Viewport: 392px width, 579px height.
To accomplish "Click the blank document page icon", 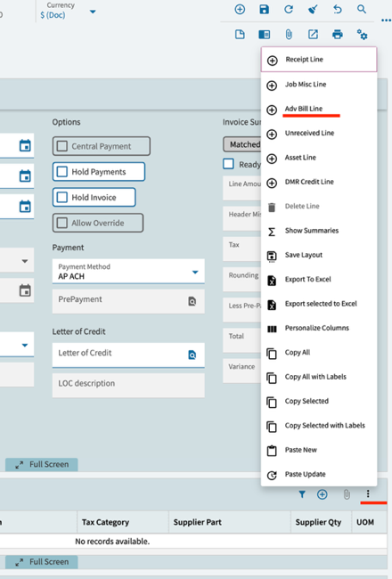I will [x=240, y=35].
